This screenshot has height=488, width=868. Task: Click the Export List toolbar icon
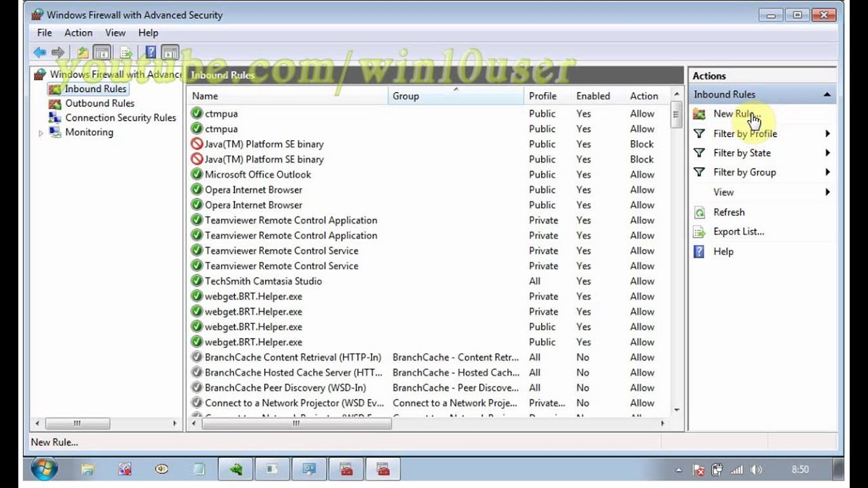(125, 52)
